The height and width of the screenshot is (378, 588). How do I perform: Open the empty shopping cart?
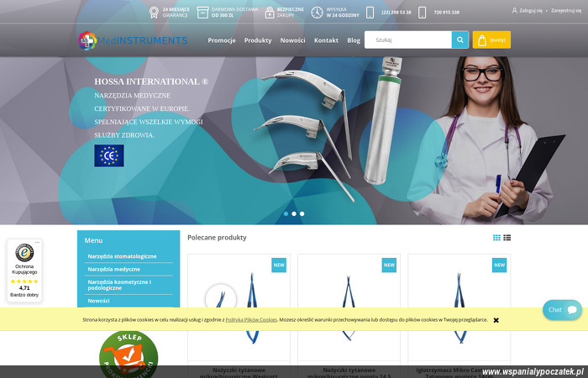491,39
